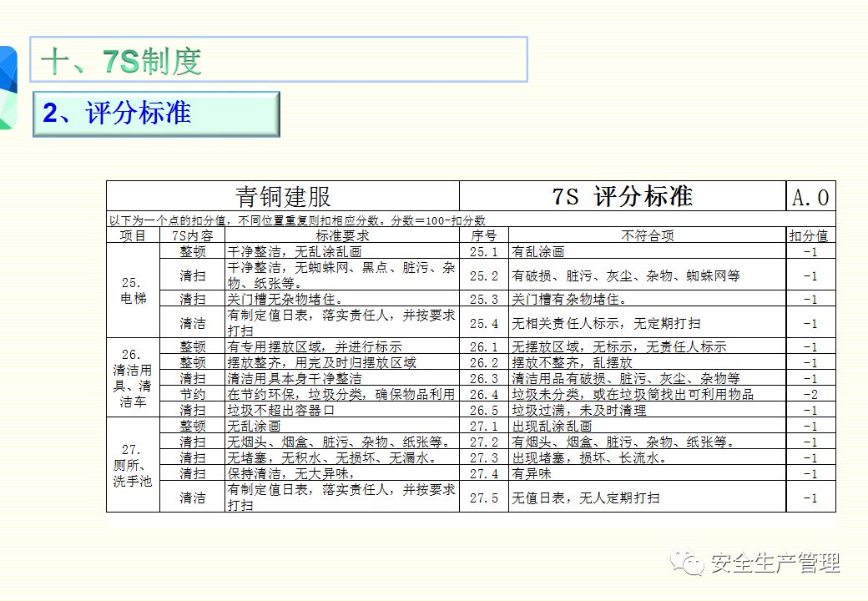Select serial number 25.4
Screen dimensions: 868x601
coord(484,323)
